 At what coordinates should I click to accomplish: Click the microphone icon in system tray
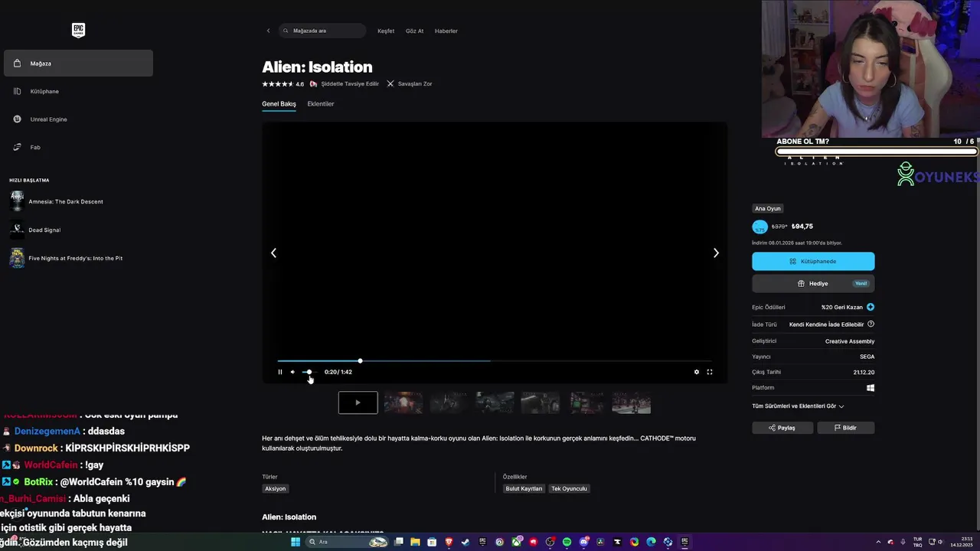[x=903, y=542]
